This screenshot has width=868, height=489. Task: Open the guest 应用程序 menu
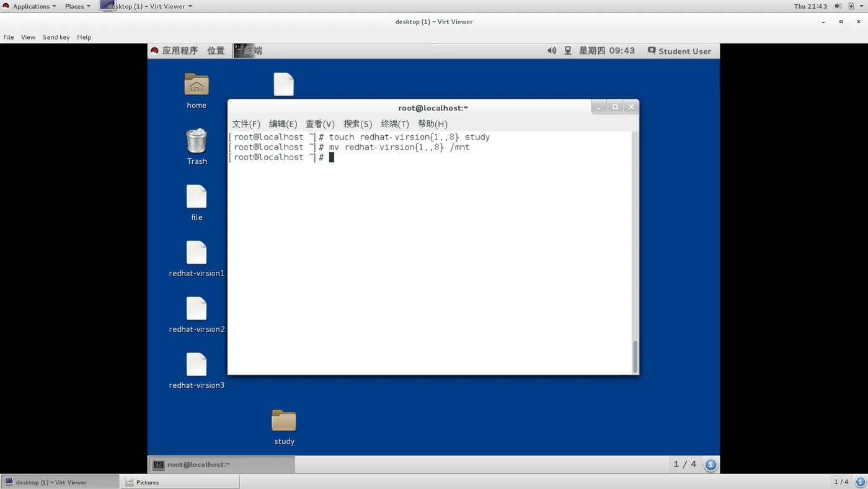coord(180,51)
